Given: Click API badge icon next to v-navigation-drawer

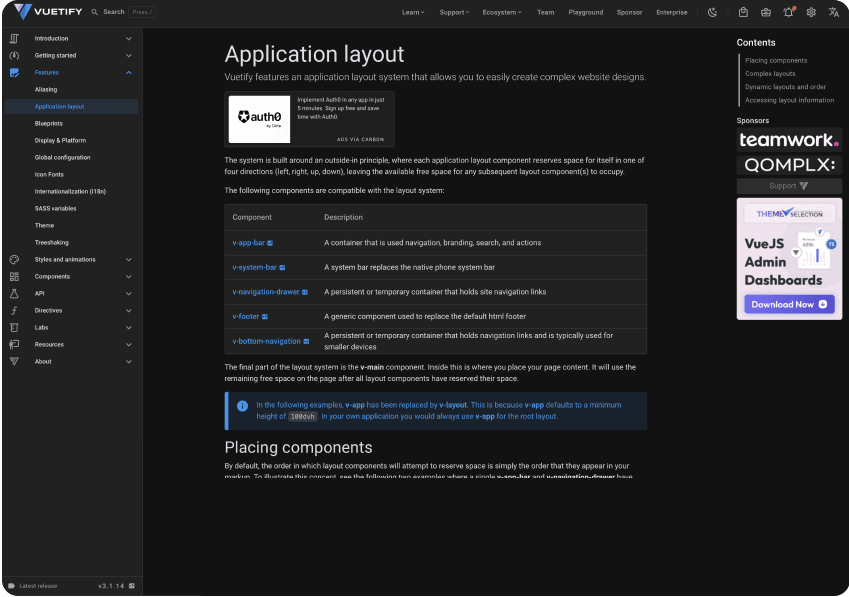Looking at the screenshot, I should [305, 292].
